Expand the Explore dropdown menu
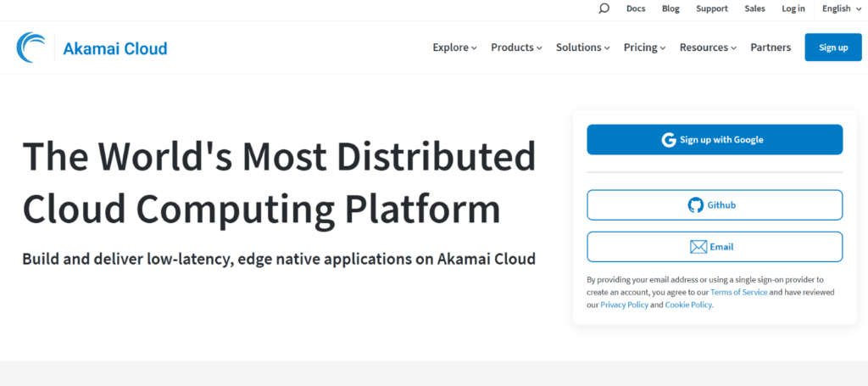Image resolution: width=868 pixels, height=386 pixels. point(454,48)
